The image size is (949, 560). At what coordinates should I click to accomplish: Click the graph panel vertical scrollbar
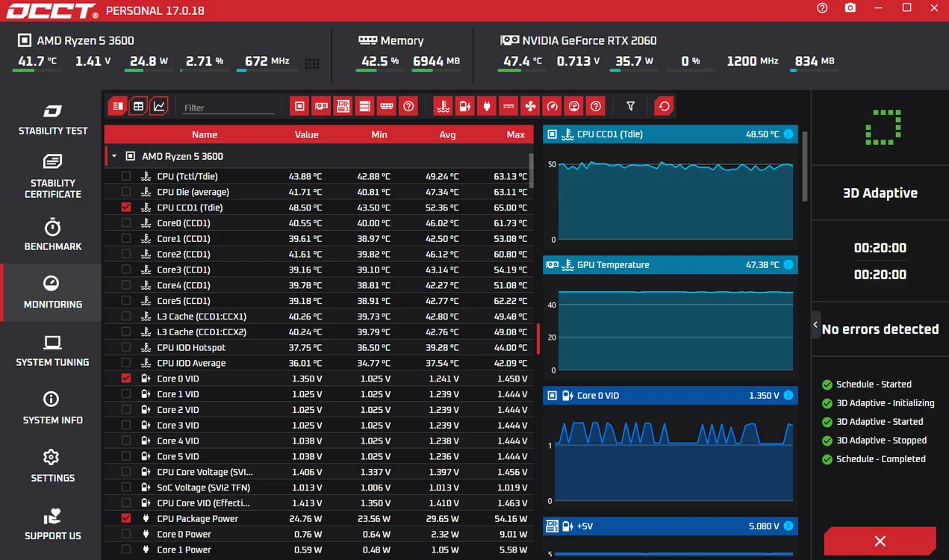click(804, 166)
